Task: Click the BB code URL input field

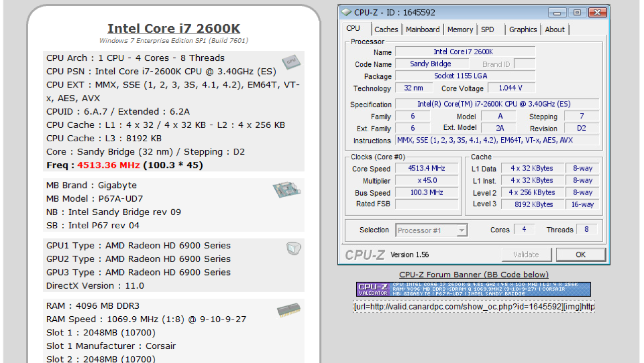Action: coord(473,306)
